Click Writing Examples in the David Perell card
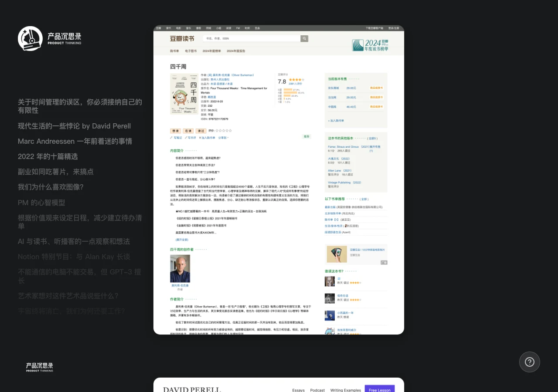Image resolution: width=558 pixels, height=392 pixels. pyautogui.click(x=346, y=390)
